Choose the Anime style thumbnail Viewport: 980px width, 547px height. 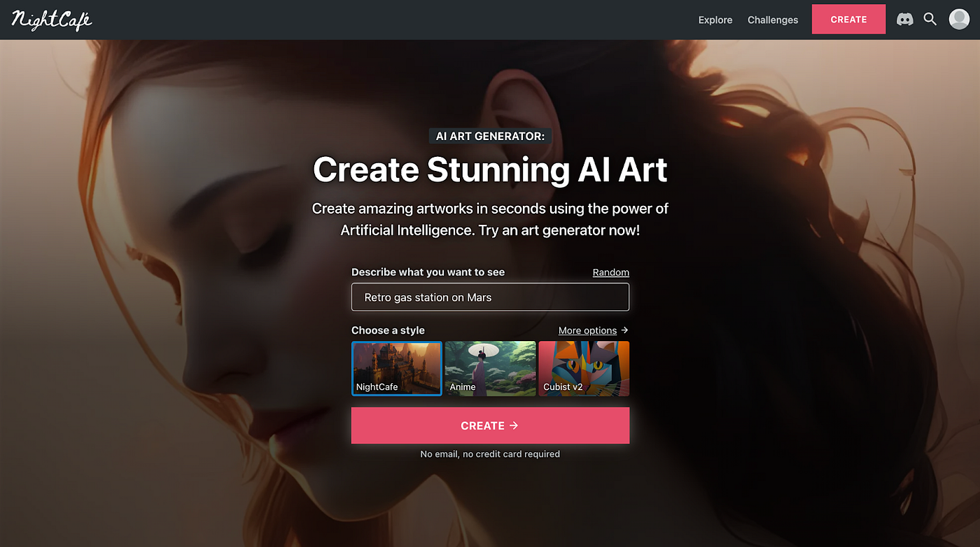click(490, 368)
